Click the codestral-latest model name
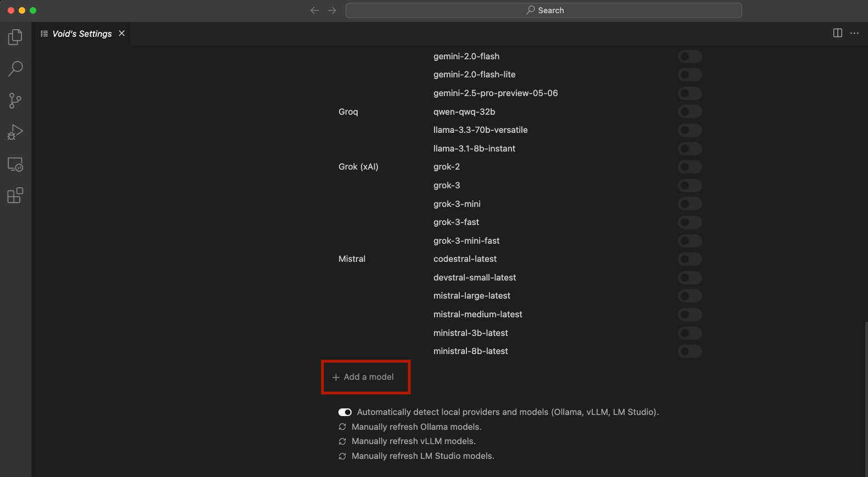868x477 pixels. click(465, 259)
